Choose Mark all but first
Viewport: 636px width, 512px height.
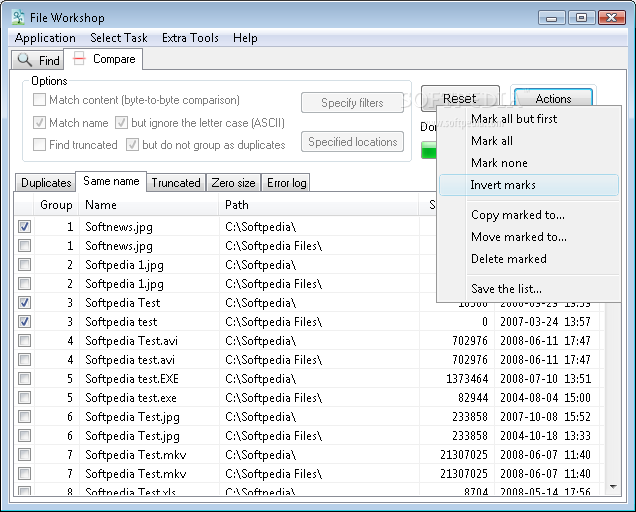pyautogui.click(x=529, y=119)
